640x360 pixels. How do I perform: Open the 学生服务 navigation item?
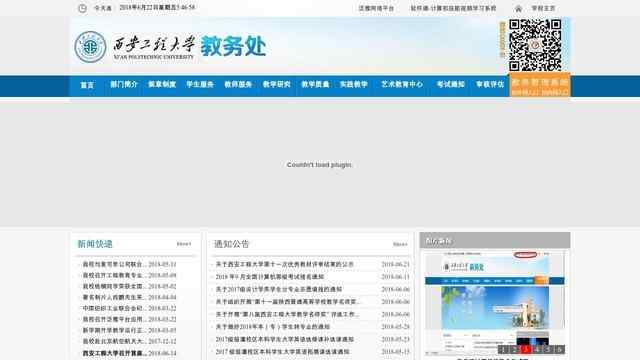[200, 84]
